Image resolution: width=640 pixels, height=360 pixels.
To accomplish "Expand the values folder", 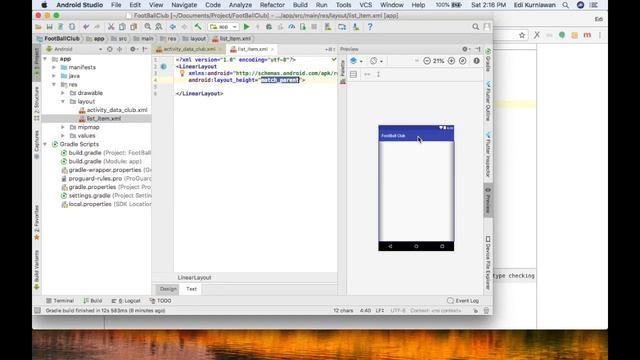I will pos(63,136).
